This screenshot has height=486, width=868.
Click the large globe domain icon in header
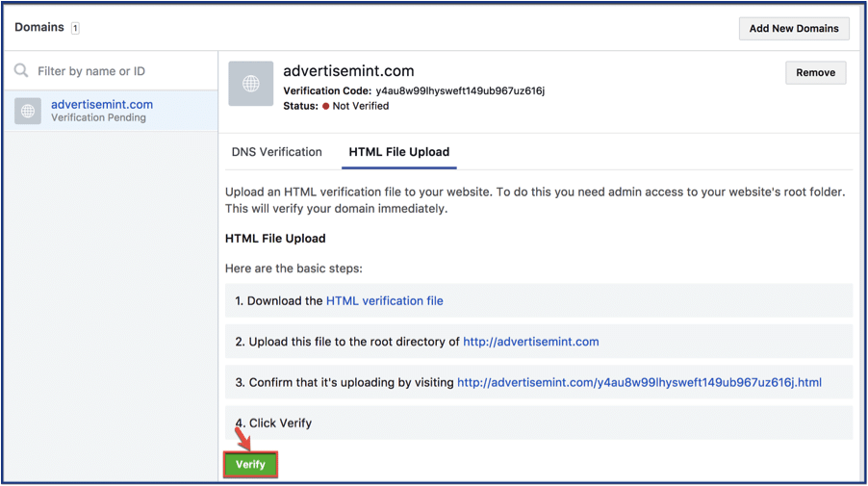coord(251,84)
